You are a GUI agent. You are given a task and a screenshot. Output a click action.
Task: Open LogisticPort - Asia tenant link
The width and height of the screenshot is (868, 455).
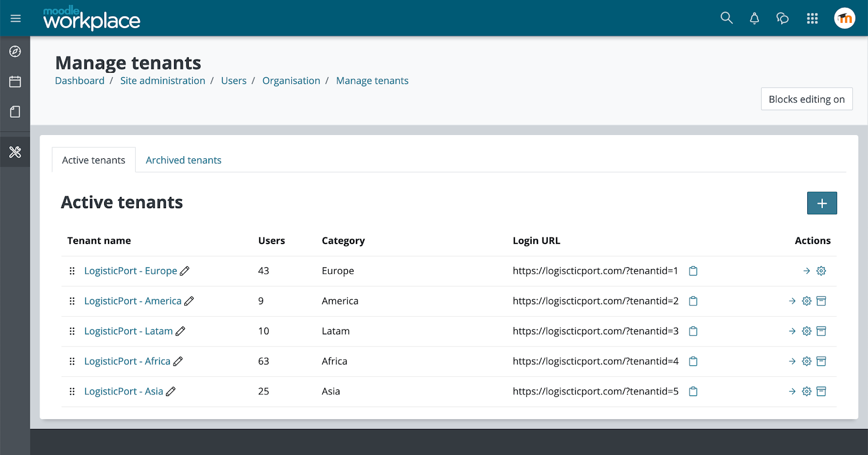(x=124, y=391)
